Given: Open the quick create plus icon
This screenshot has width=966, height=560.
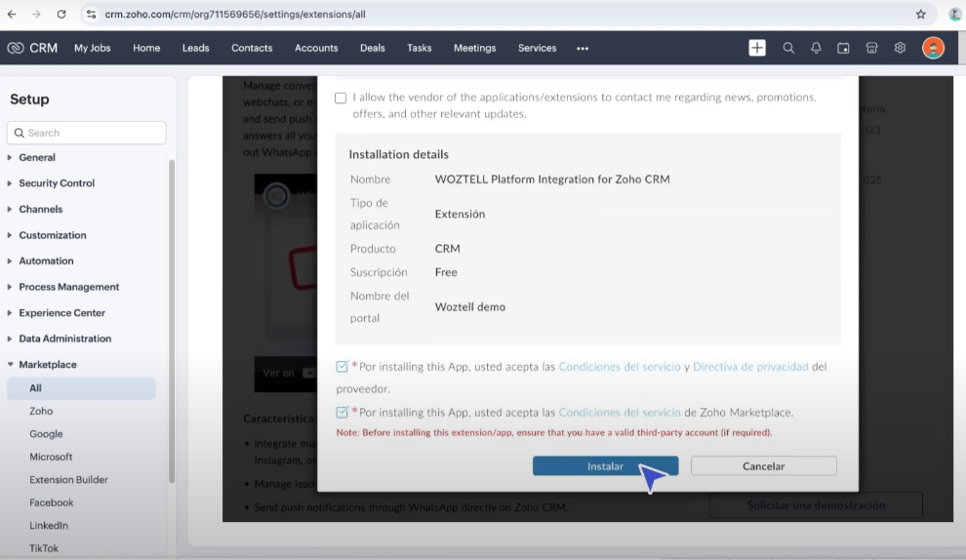Looking at the screenshot, I should pos(757,48).
